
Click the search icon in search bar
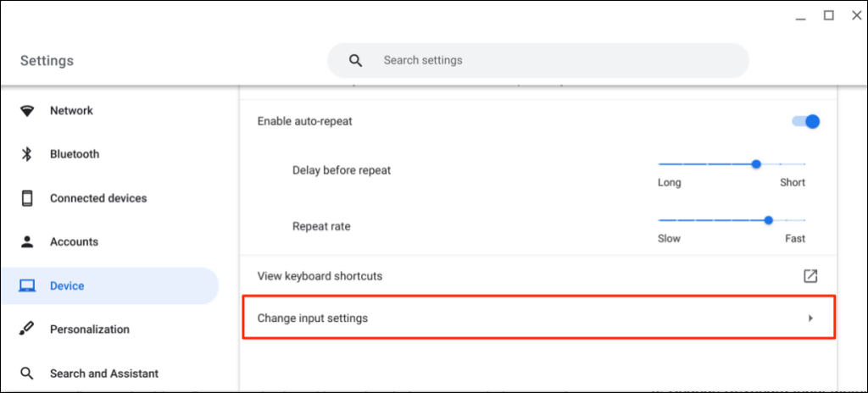tap(356, 61)
